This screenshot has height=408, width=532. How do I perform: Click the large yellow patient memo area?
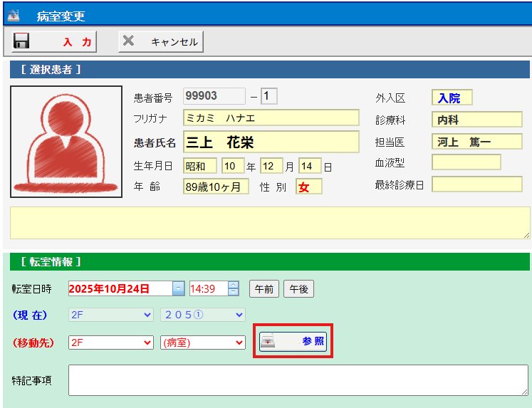(270, 223)
